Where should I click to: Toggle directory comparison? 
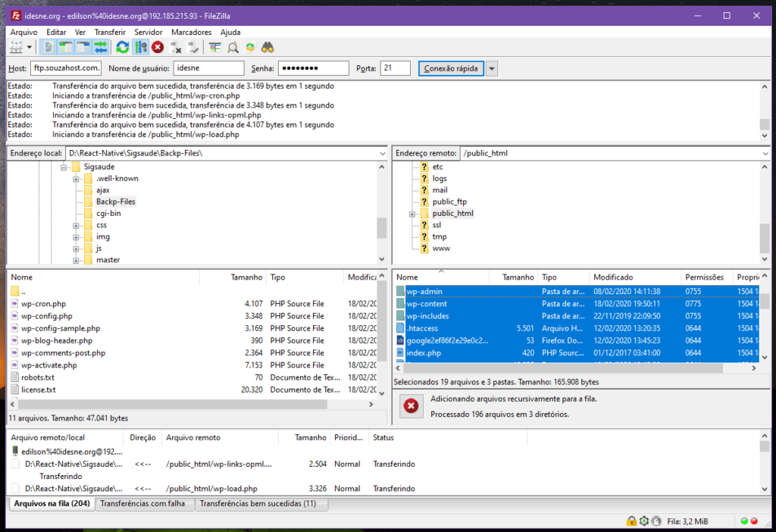233,48
